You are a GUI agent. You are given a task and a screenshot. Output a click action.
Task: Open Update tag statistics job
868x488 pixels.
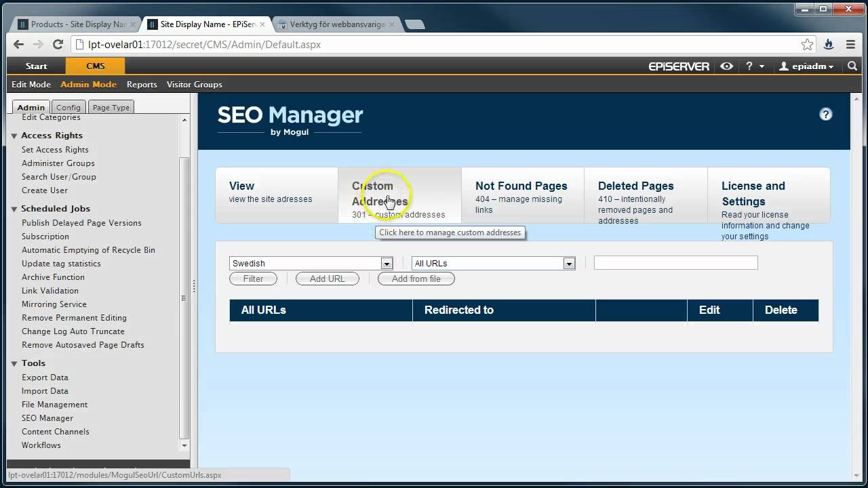tap(61, 264)
